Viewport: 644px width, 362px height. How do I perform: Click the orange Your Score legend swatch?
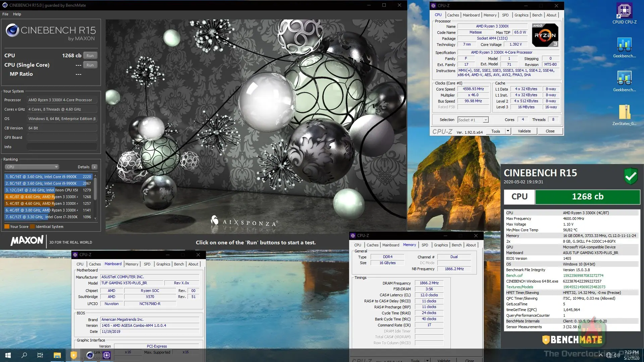point(7,227)
